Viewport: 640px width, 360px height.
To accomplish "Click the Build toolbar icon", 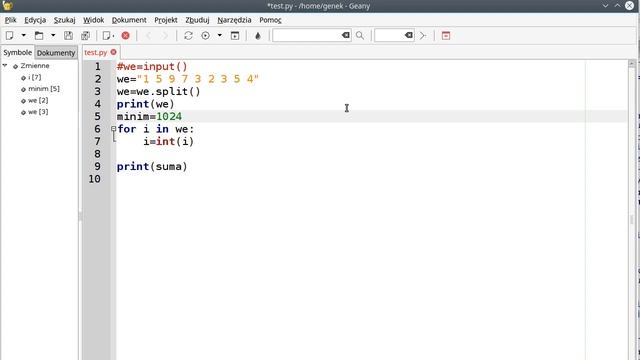I will click(x=206, y=36).
